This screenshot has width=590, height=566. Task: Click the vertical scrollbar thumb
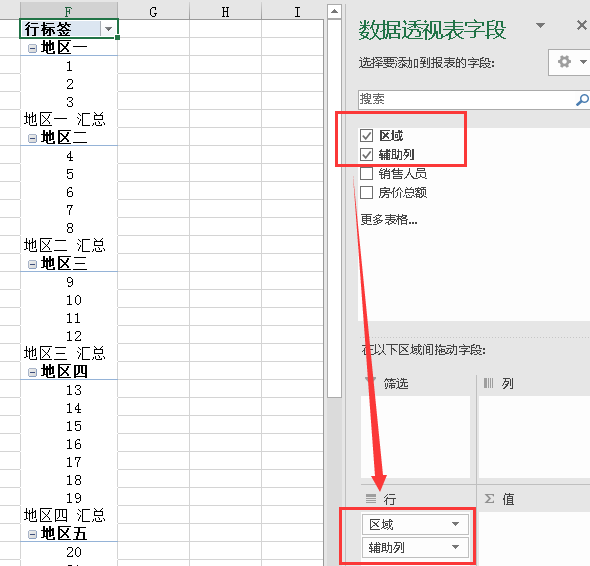(x=334, y=208)
